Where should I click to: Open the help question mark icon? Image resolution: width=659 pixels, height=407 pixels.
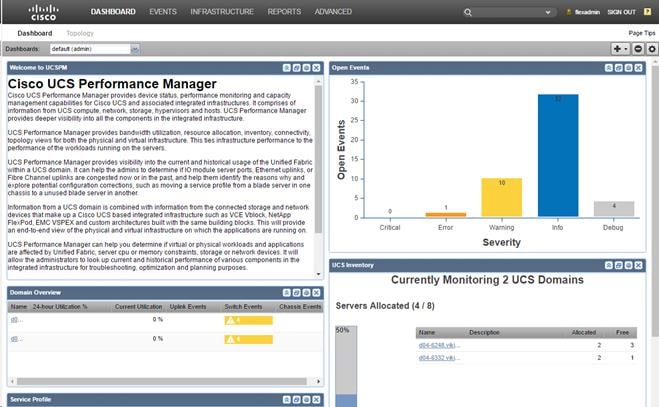[x=648, y=12]
